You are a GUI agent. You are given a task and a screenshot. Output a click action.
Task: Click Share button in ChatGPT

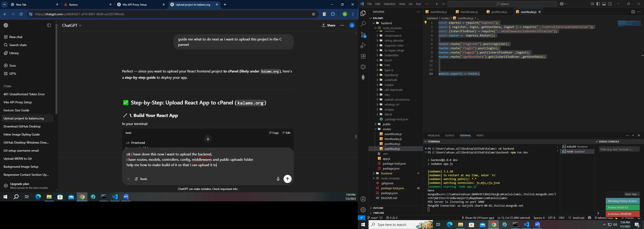[328, 25]
